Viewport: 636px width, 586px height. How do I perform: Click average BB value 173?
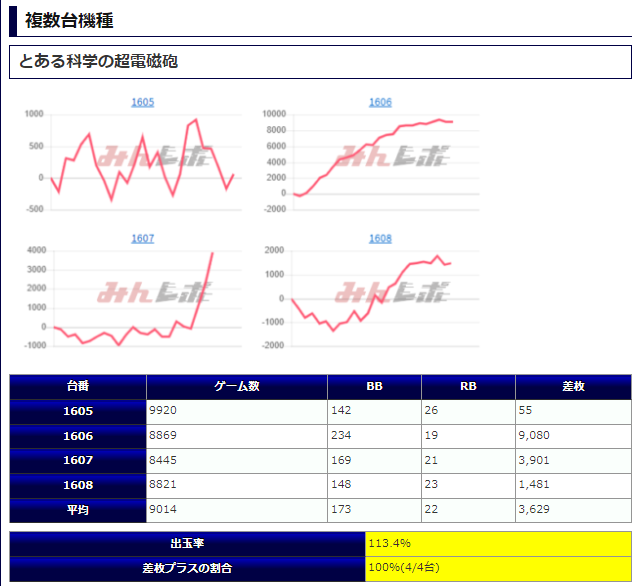[374, 510]
